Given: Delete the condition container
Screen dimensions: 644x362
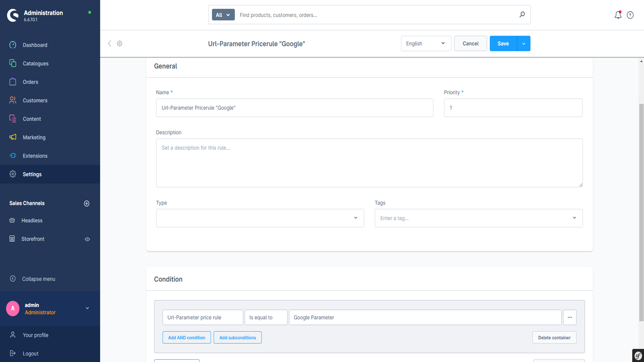Looking at the screenshot, I should [x=554, y=338].
